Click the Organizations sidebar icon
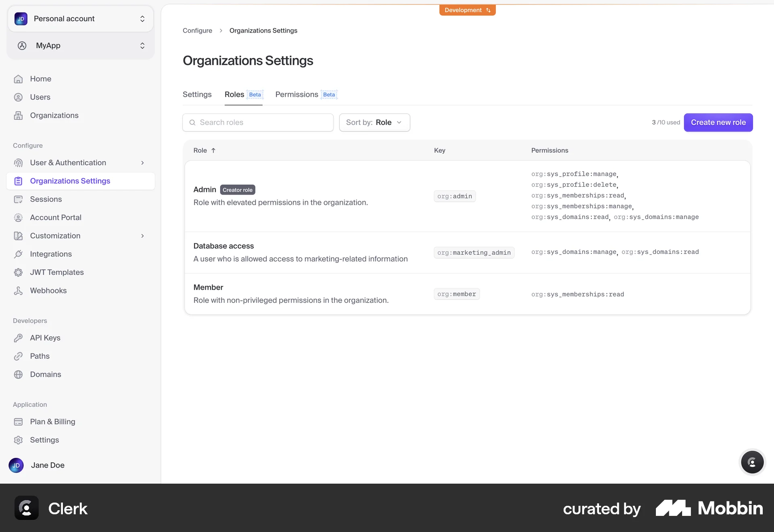Screen dimensions: 774x532 tap(19, 115)
